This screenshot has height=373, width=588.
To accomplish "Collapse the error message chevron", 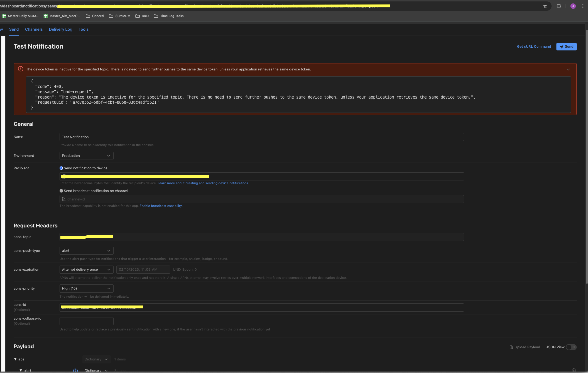I will [568, 69].
